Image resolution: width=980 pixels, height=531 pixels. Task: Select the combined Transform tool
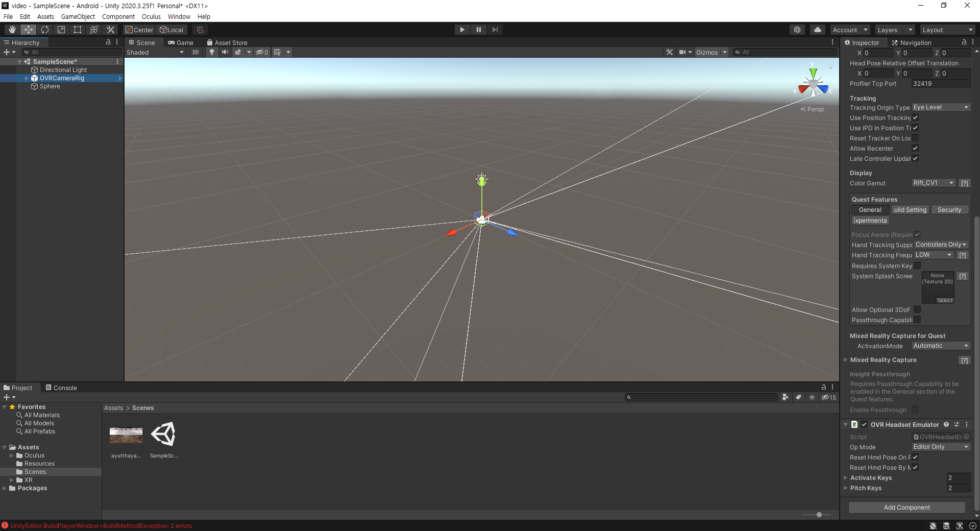coord(94,30)
